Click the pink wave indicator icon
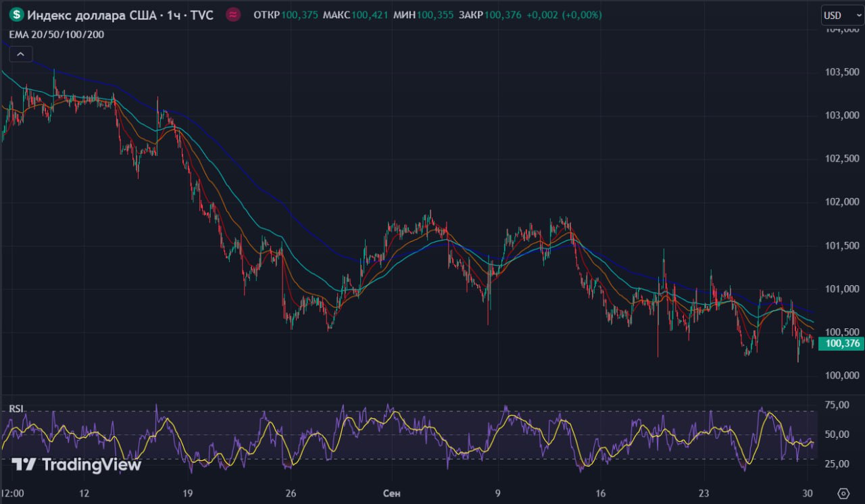The height and width of the screenshot is (504, 865). click(x=233, y=14)
